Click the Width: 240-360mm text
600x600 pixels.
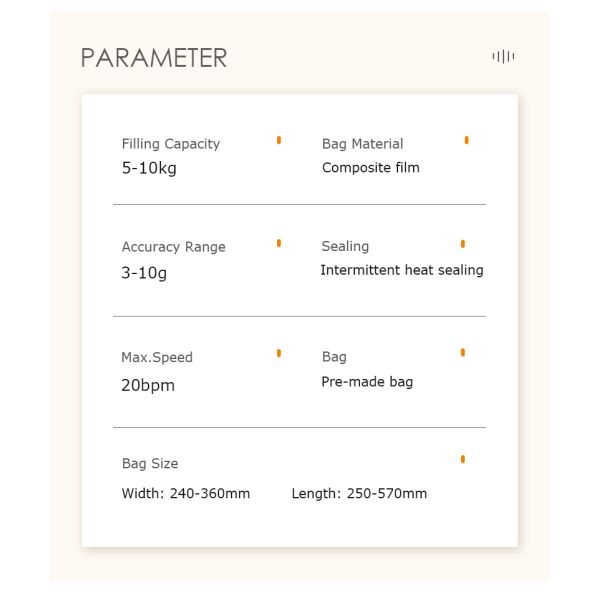pos(186,493)
